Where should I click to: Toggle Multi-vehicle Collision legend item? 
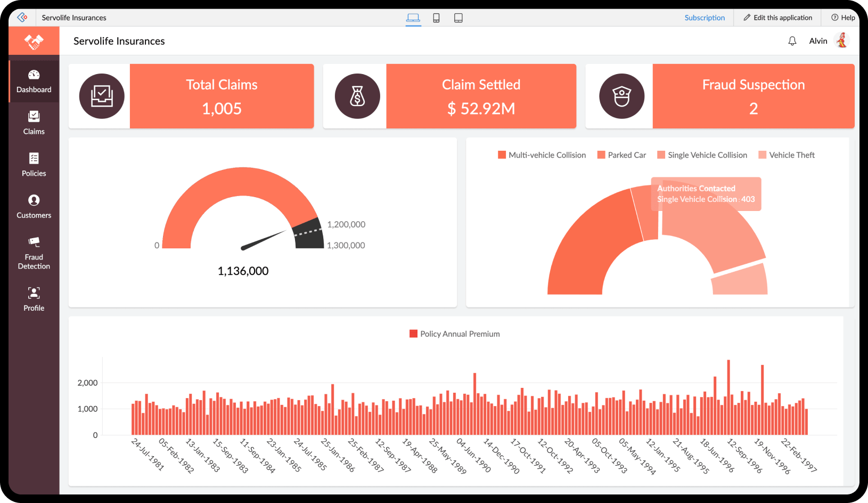pos(542,155)
